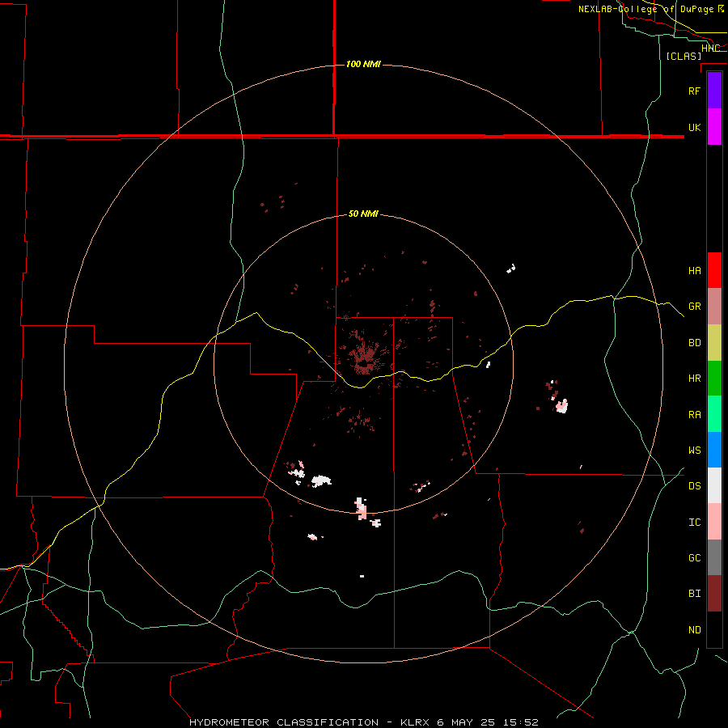This screenshot has height=728, width=728.
Task: Select the light pink IC swatch
Action: (x=714, y=522)
